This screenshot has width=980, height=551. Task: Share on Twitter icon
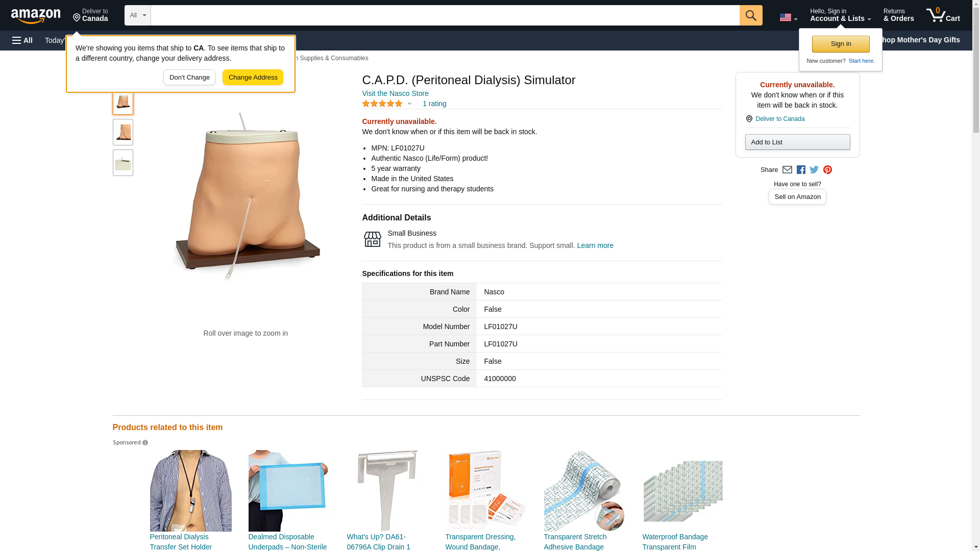pos(814,170)
